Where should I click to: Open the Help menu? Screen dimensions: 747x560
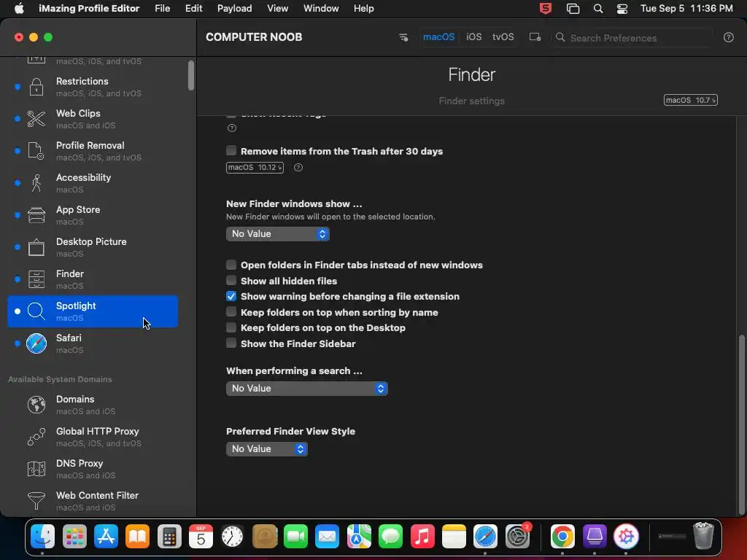[x=363, y=9]
